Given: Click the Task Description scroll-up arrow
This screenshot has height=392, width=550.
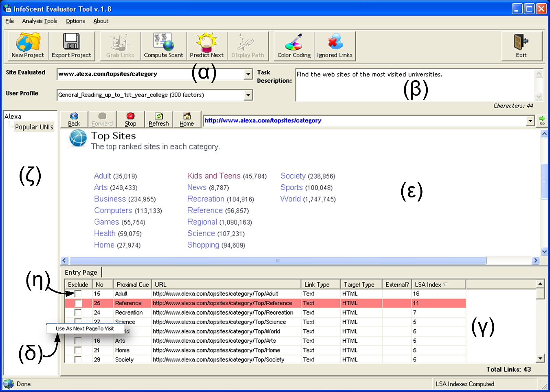Looking at the screenshot, I should 539,74.
